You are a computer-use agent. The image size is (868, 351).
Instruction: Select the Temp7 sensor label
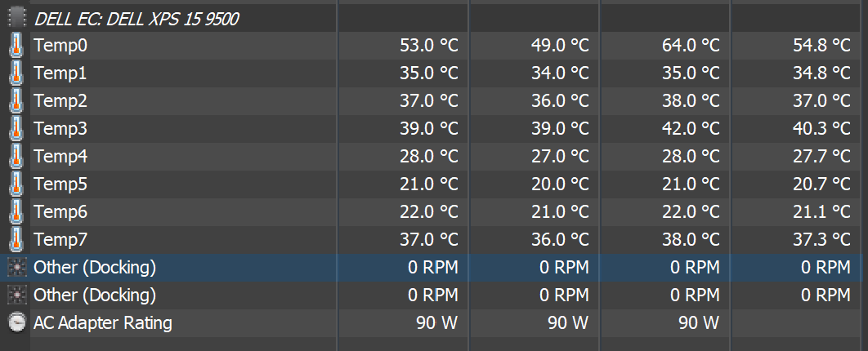(x=60, y=239)
